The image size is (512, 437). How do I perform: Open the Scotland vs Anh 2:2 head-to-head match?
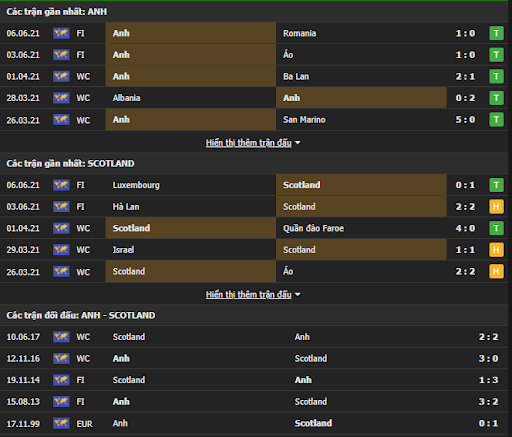[x=254, y=337]
